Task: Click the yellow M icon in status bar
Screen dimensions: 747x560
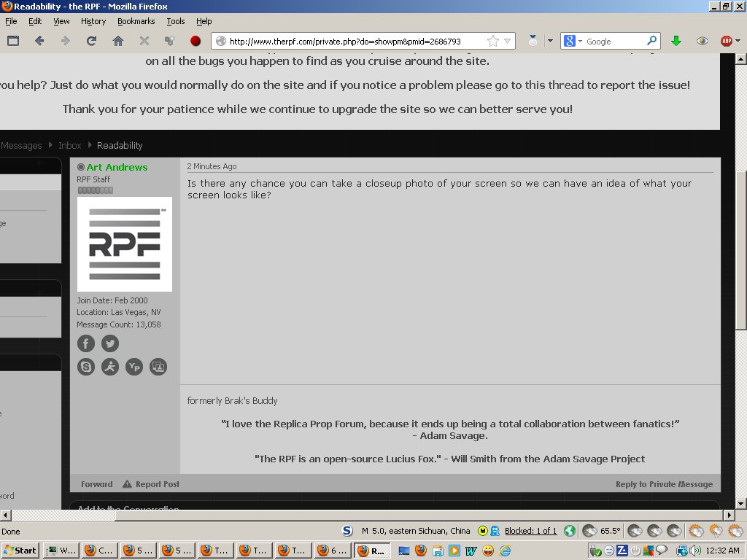Action: (483, 531)
